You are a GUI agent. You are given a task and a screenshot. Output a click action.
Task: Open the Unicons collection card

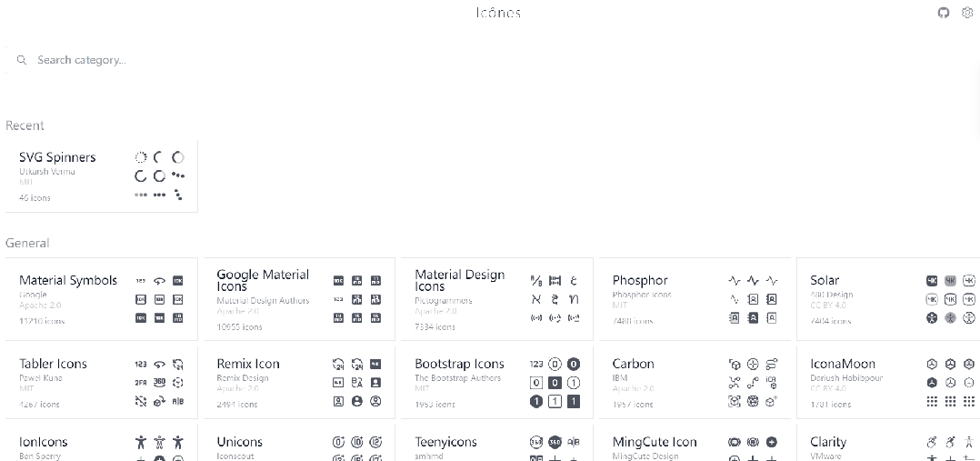pos(299,443)
